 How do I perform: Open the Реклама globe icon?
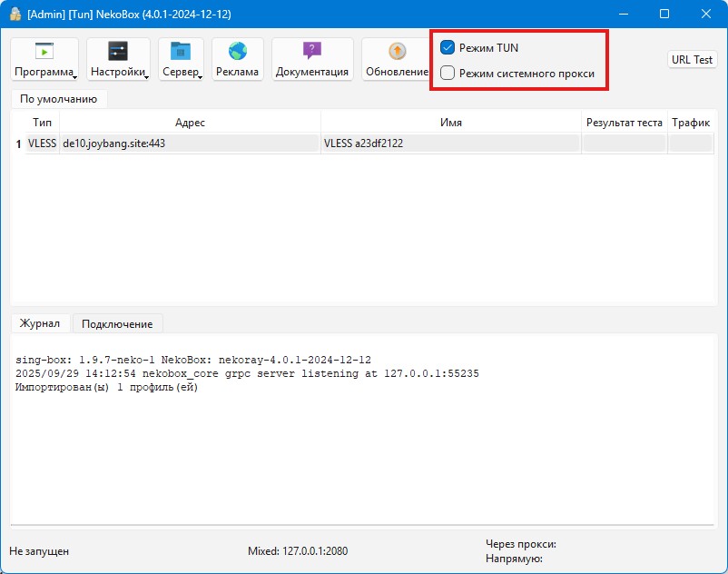point(238,52)
